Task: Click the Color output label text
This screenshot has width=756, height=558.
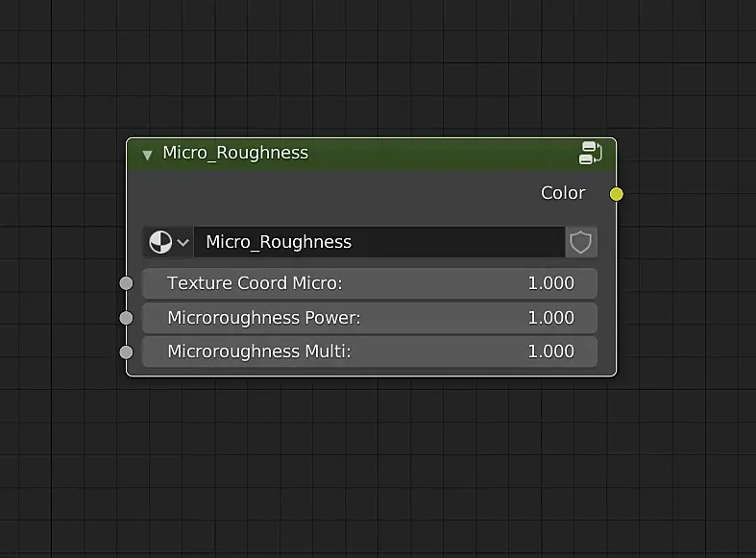Action: [x=563, y=193]
